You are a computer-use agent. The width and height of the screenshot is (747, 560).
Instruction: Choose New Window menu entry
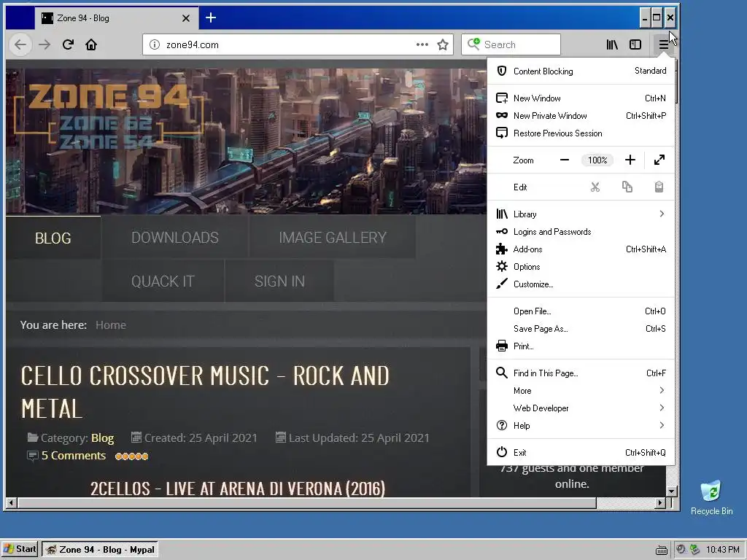click(581, 98)
